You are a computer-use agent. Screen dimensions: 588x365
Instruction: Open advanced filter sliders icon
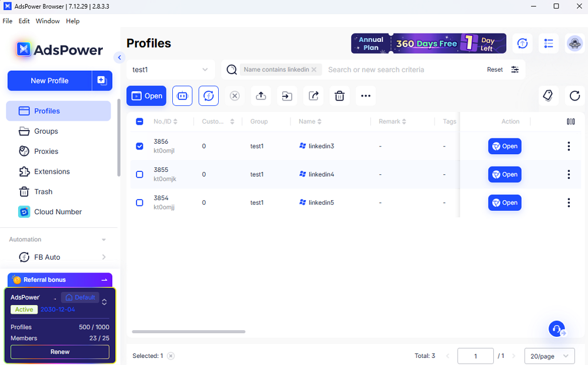515,69
